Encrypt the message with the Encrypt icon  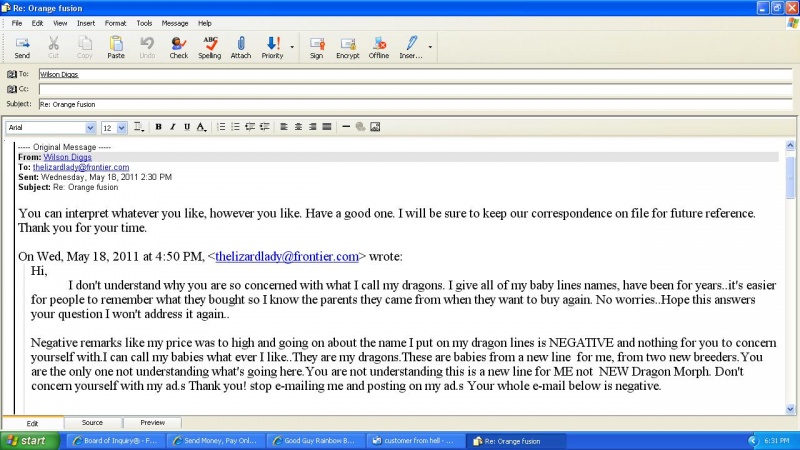pos(348,47)
